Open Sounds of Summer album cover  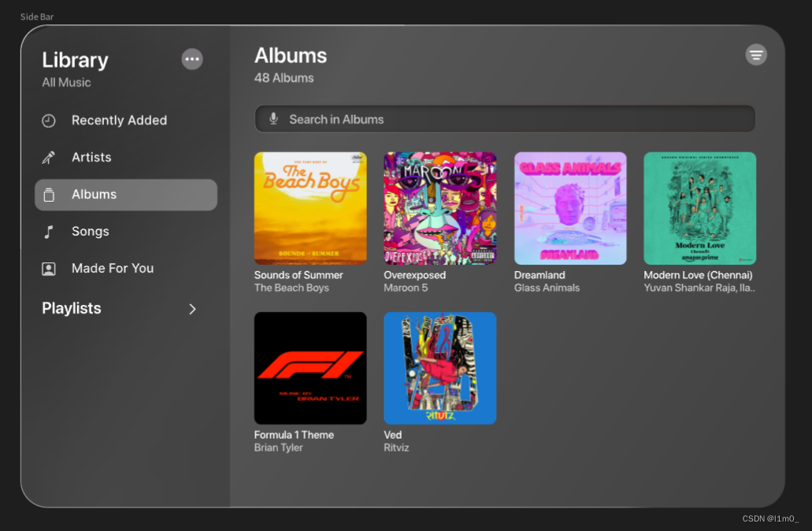[310, 208]
